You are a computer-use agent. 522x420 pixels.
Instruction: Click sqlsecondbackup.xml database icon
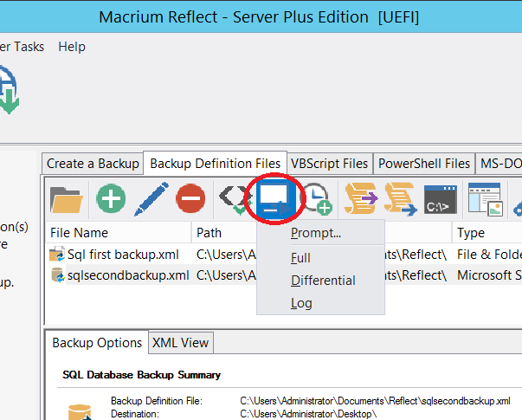click(x=57, y=275)
